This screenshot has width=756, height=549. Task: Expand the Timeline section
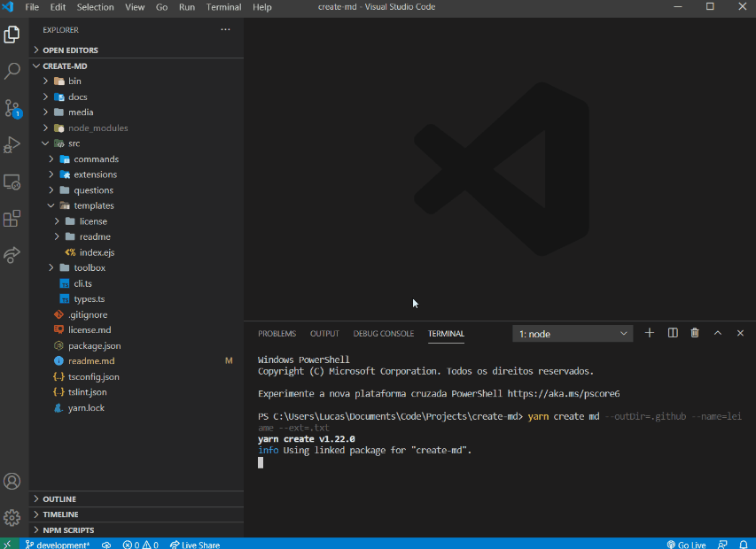tap(136, 514)
